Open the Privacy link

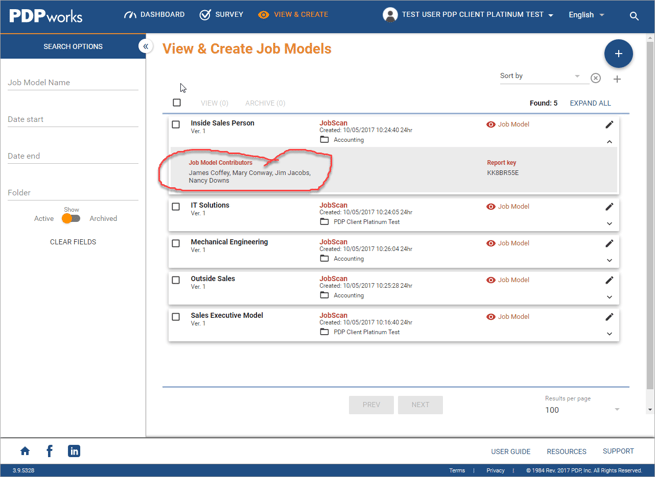pyautogui.click(x=495, y=470)
